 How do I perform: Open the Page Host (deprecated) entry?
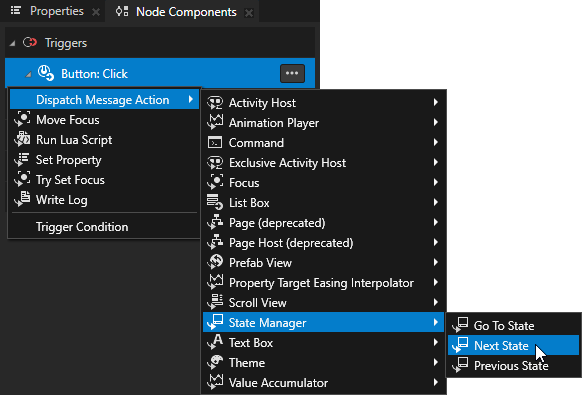pyautogui.click(x=323, y=243)
